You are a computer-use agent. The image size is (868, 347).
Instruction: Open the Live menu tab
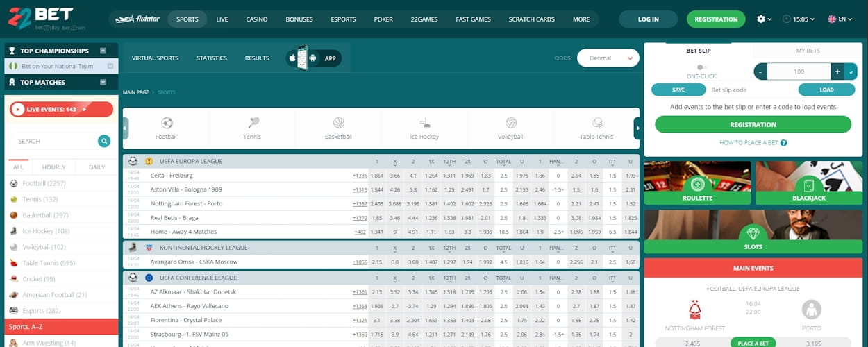[x=222, y=19]
